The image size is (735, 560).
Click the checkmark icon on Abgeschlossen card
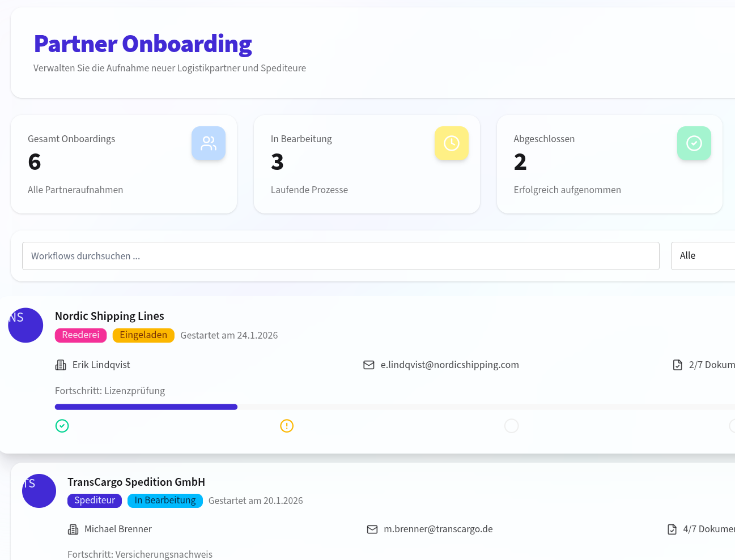[694, 143]
